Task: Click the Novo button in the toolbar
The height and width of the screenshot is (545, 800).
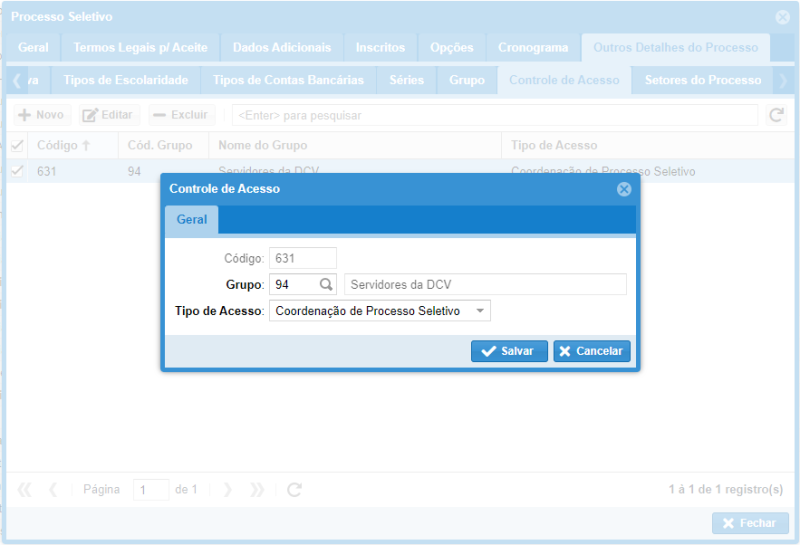Action: 40,116
